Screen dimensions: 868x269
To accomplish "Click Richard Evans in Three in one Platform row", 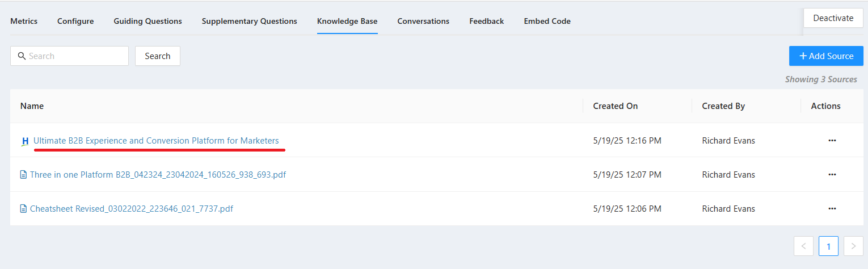I will tap(728, 175).
